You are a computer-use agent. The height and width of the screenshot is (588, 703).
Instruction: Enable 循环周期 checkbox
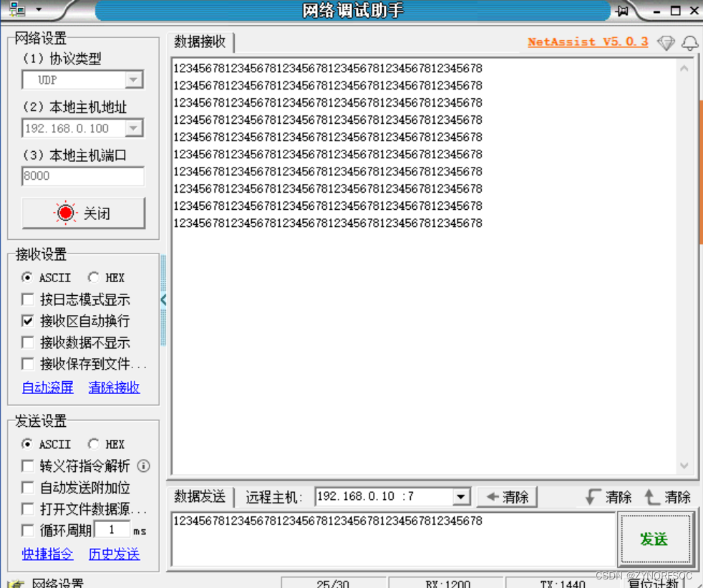27,530
